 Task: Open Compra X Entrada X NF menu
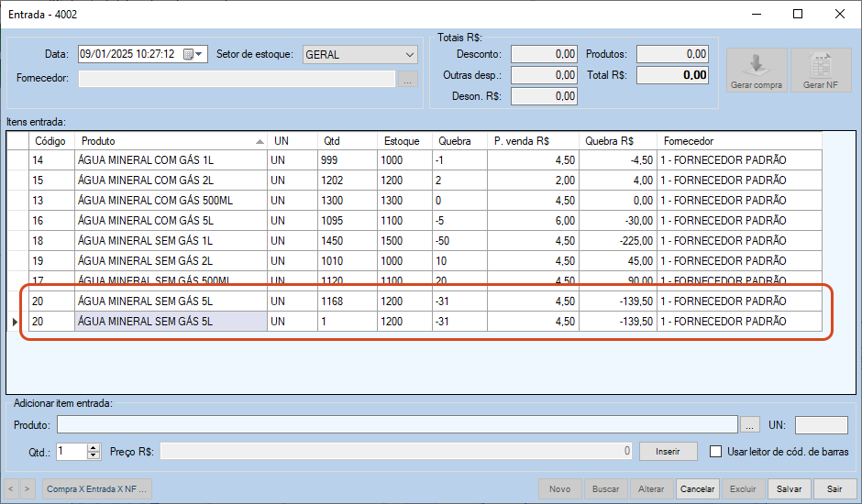[95, 489]
